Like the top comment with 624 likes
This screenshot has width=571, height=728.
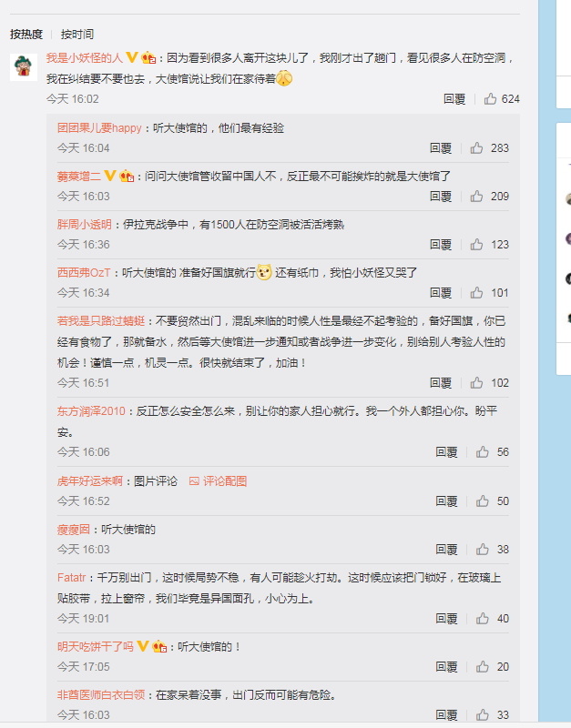[x=490, y=98]
